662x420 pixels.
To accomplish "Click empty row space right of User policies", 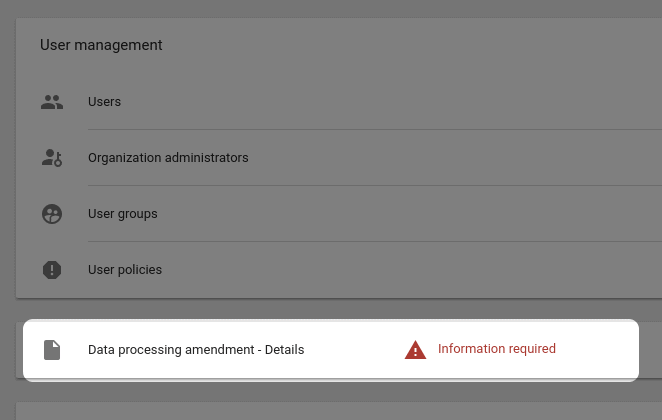I will pos(412,270).
